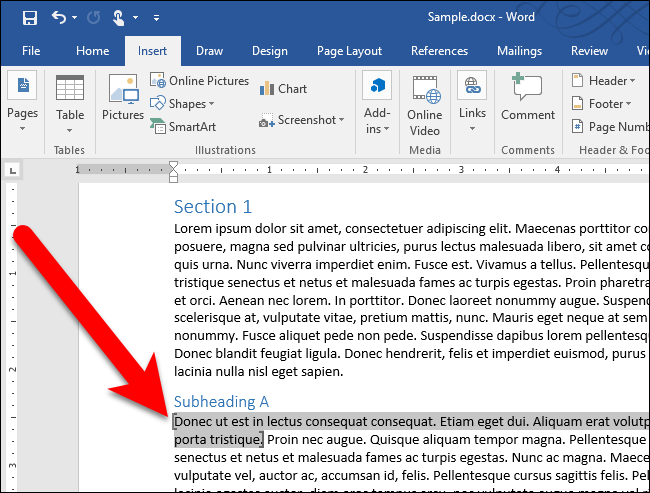Click the tab selector at ruler corner
This screenshot has width=650, height=493.
[10, 169]
